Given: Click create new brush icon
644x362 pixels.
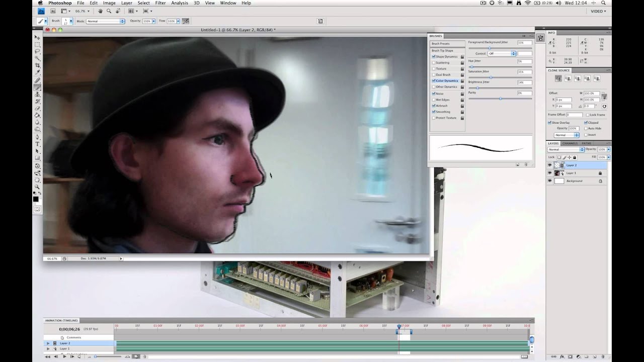Looking at the screenshot, I should (517, 164).
